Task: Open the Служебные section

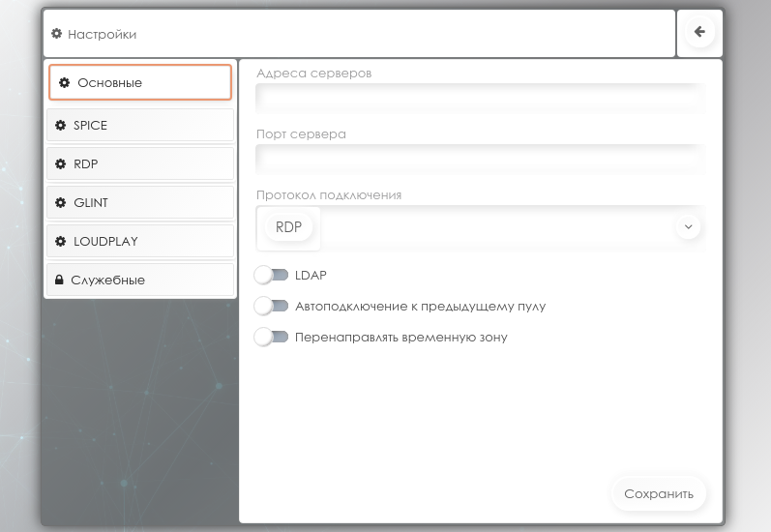Action: 140,281
